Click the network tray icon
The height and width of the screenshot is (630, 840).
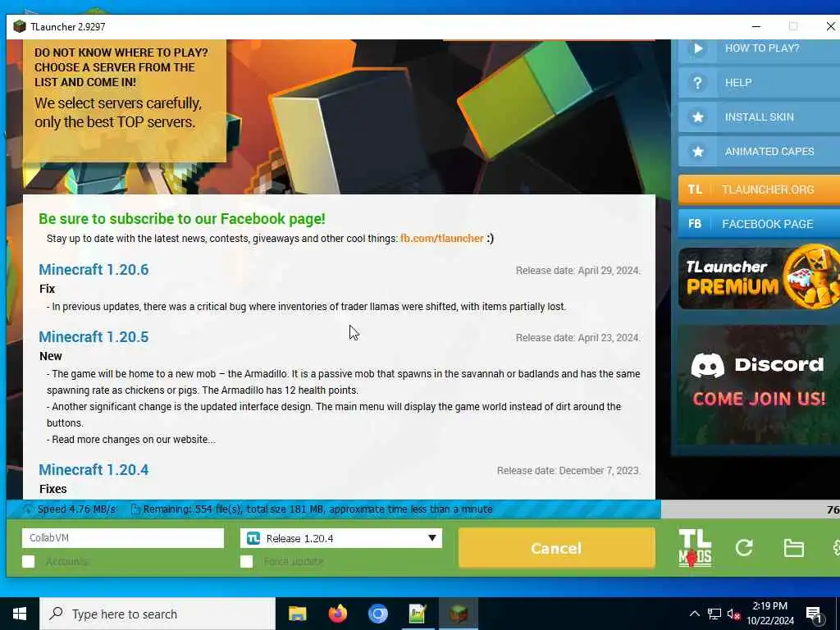714,614
